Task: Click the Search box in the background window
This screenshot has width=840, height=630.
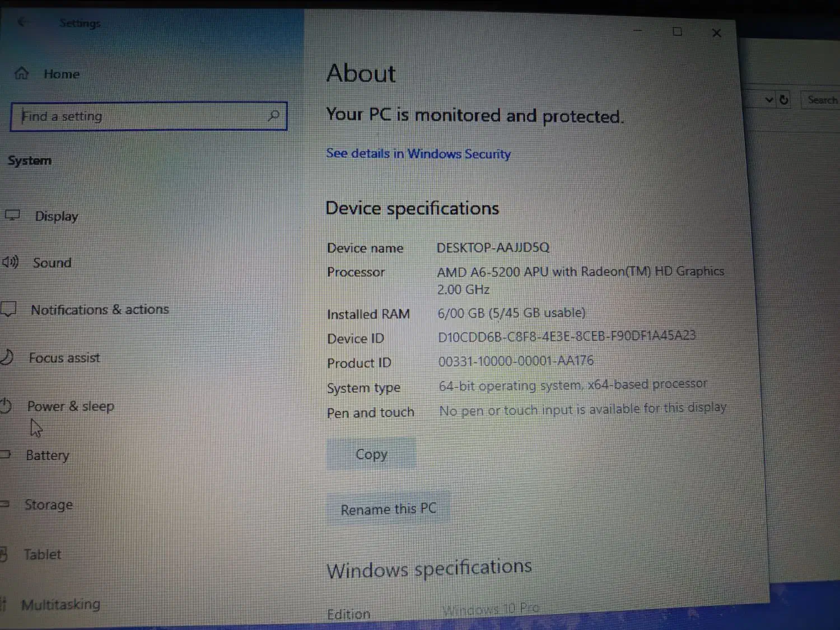Action: click(822, 100)
